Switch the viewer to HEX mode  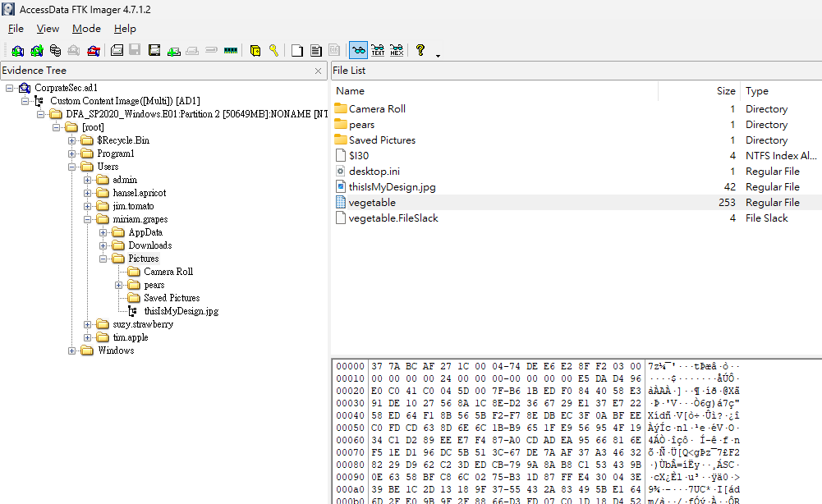[397, 50]
